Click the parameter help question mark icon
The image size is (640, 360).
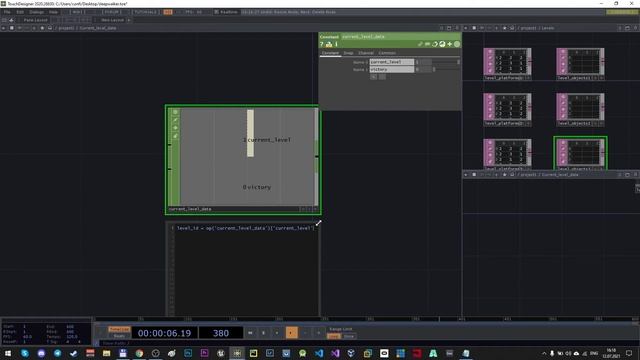(x=322, y=44)
